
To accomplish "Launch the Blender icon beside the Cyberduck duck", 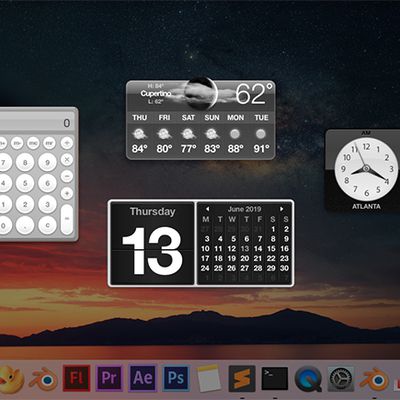I will (x=44, y=380).
